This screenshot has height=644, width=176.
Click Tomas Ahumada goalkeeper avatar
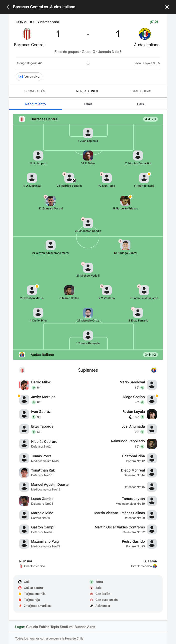coord(88,335)
